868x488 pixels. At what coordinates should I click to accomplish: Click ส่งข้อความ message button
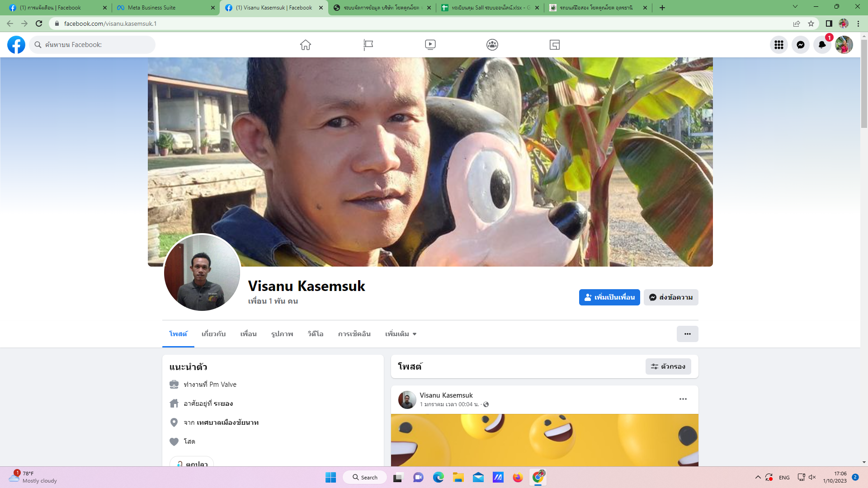click(x=670, y=297)
